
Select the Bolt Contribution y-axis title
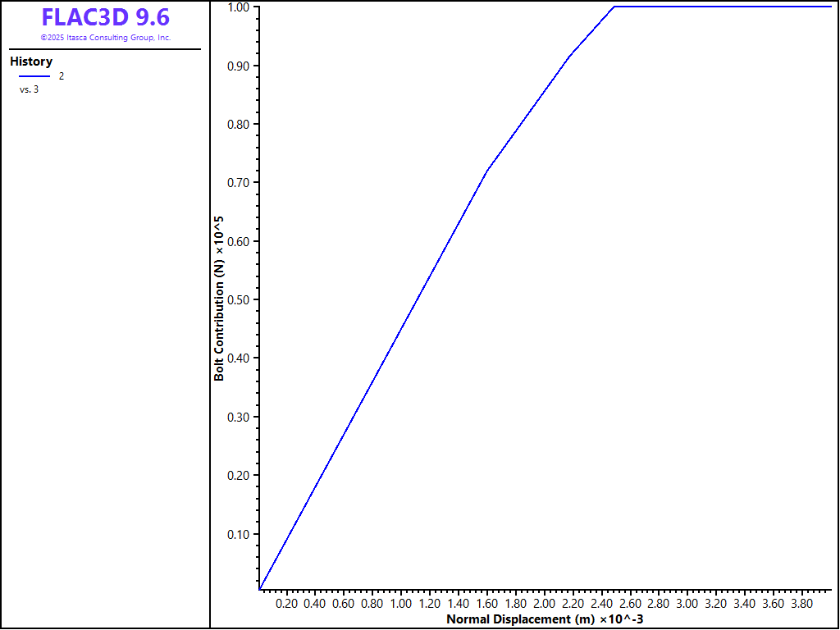(x=219, y=299)
